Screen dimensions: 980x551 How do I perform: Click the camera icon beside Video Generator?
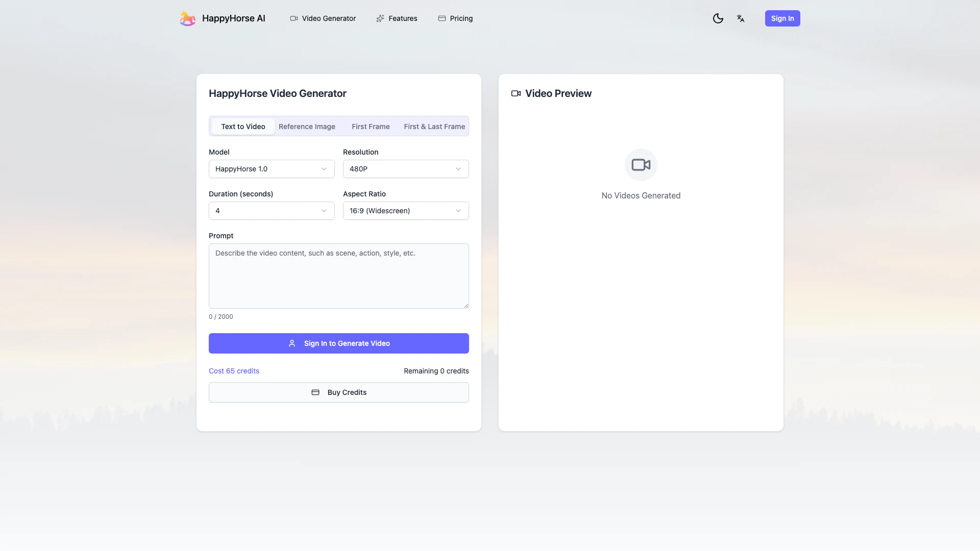(x=294, y=18)
